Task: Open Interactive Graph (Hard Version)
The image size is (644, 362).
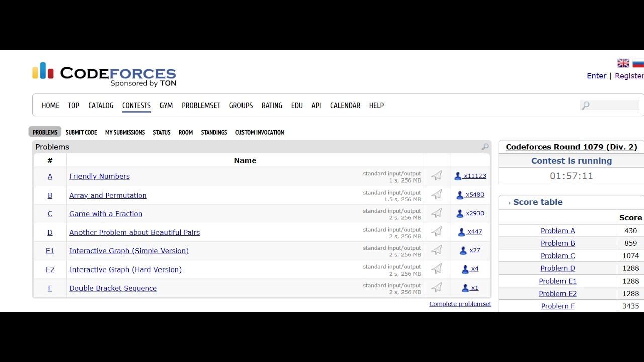Action: (x=125, y=269)
